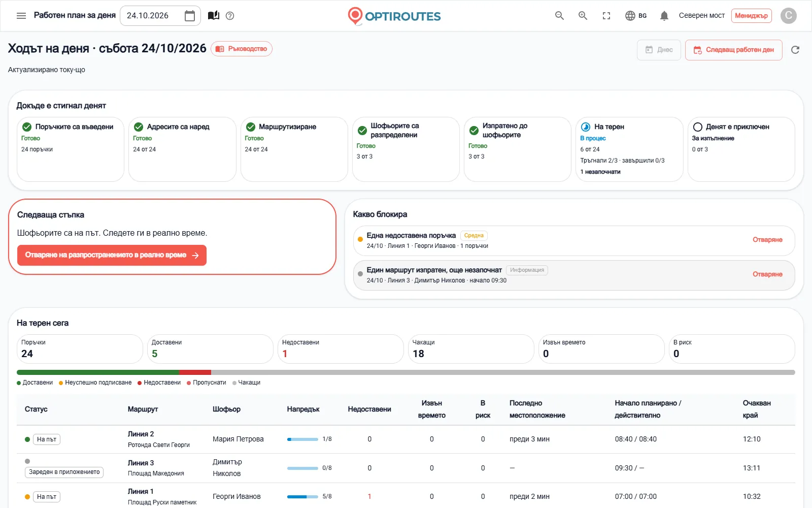Open real-time distribution button
Screen dimensions: 812x508
(x=112, y=255)
